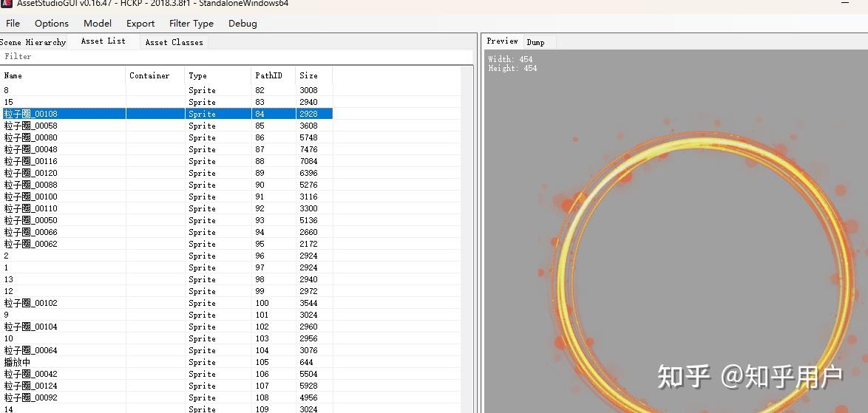Select the asset row named 2
Image resolution: width=868 pixels, height=413 pixels.
coord(166,256)
